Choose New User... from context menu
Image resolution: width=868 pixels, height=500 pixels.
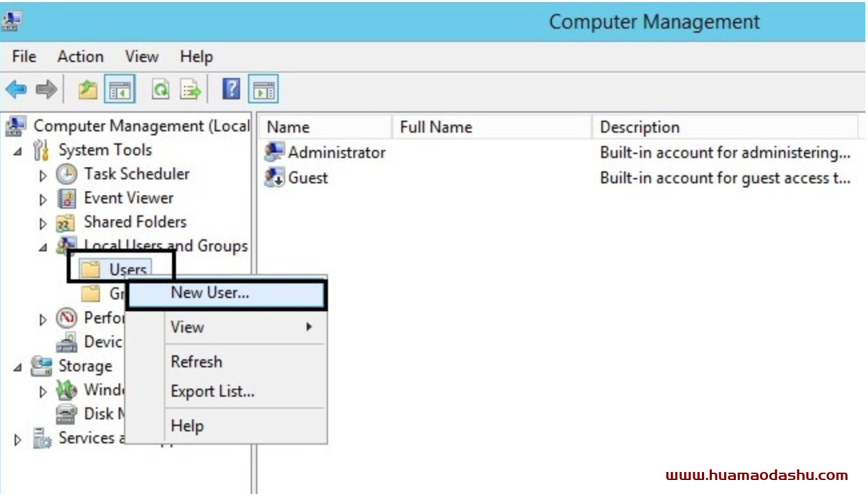click(210, 293)
